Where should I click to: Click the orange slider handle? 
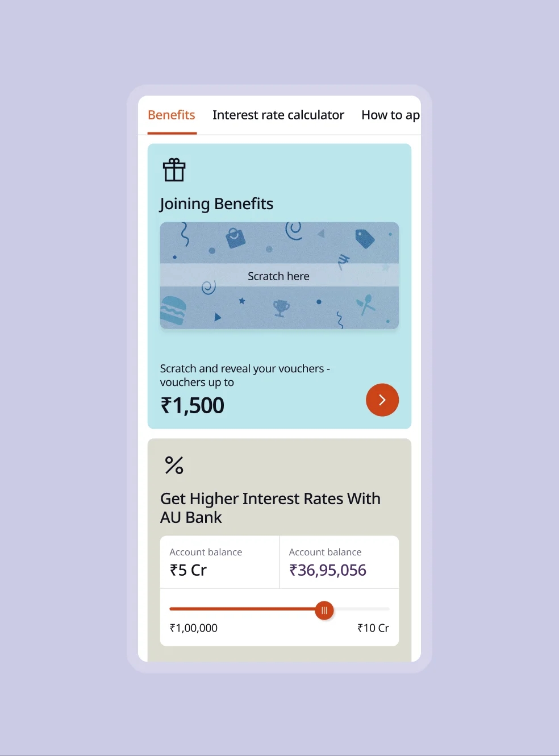coord(324,610)
